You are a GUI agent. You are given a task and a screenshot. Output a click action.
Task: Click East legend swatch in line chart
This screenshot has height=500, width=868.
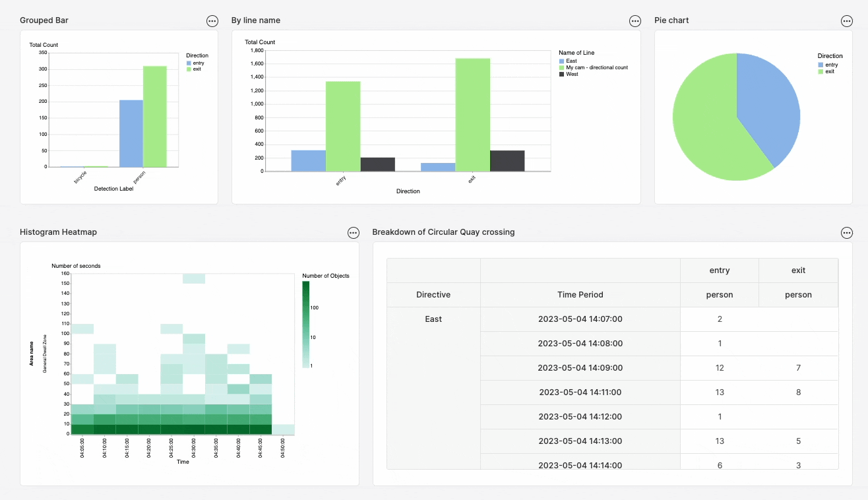click(561, 61)
